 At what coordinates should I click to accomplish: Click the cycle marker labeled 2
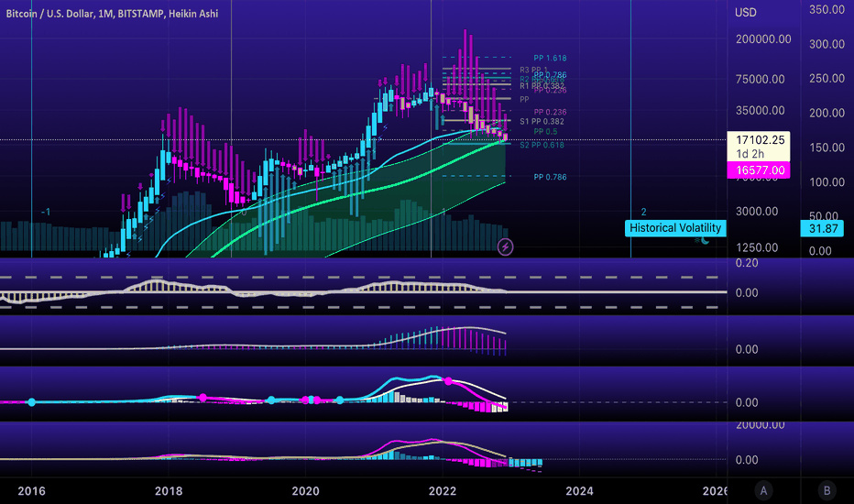click(x=643, y=212)
